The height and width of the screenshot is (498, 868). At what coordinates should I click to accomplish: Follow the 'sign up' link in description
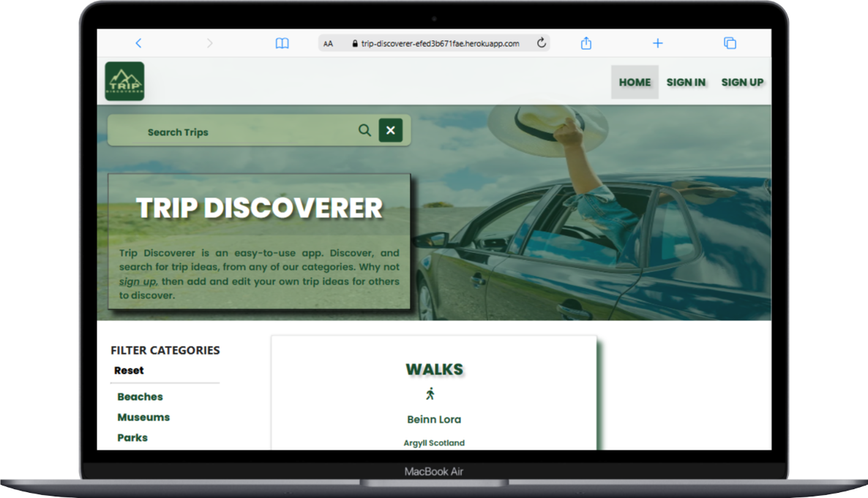click(x=138, y=282)
